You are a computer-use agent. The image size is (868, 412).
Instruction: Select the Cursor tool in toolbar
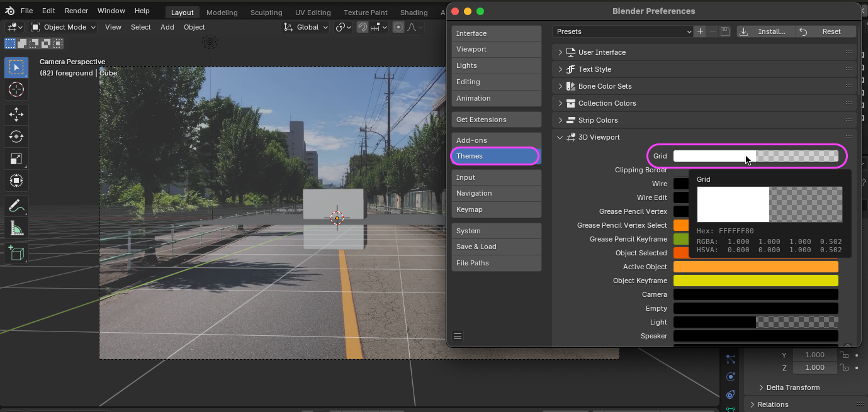click(x=16, y=90)
